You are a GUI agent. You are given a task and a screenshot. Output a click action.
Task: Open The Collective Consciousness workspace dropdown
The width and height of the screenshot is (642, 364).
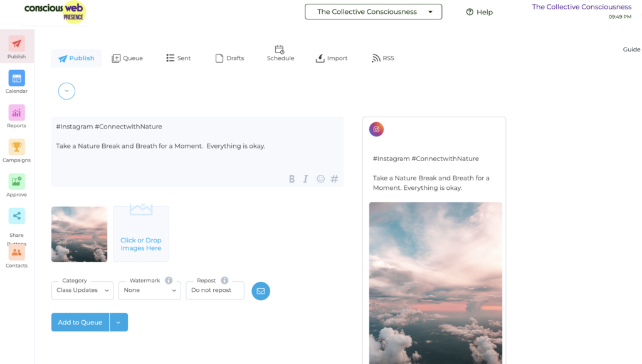[x=373, y=12]
